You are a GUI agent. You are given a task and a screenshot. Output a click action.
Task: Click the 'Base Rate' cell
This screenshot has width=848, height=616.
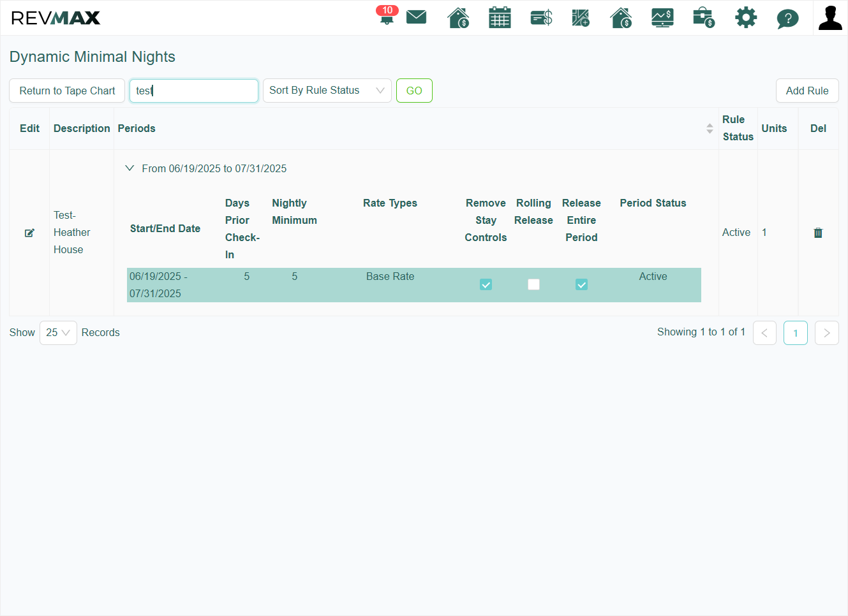pos(390,276)
